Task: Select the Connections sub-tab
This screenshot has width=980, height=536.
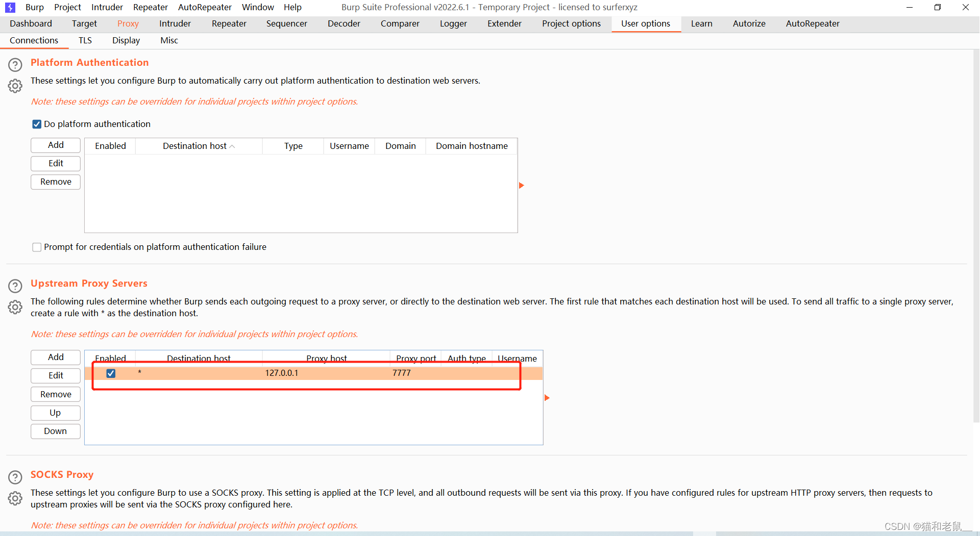Action: pyautogui.click(x=34, y=40)
